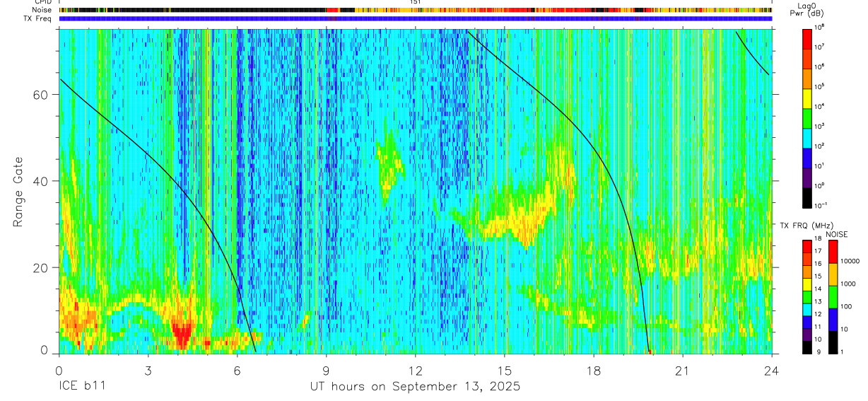
Task: Click the '18' hour tick on the UT axis
Action: coord(594,370)
